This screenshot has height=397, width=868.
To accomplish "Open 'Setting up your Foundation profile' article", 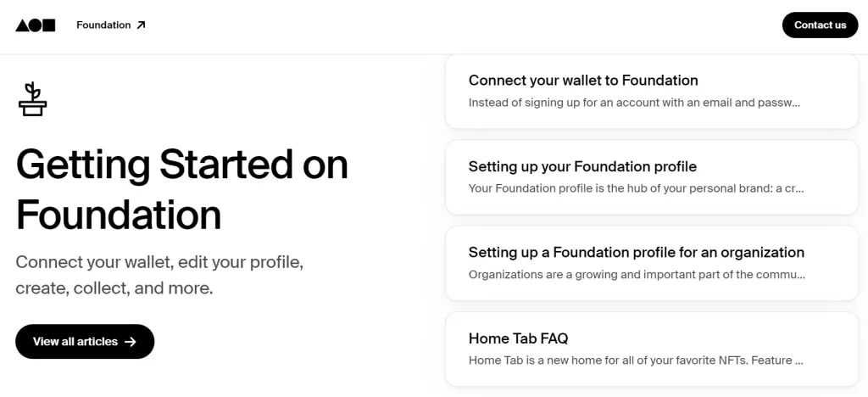I will point(582,166).
